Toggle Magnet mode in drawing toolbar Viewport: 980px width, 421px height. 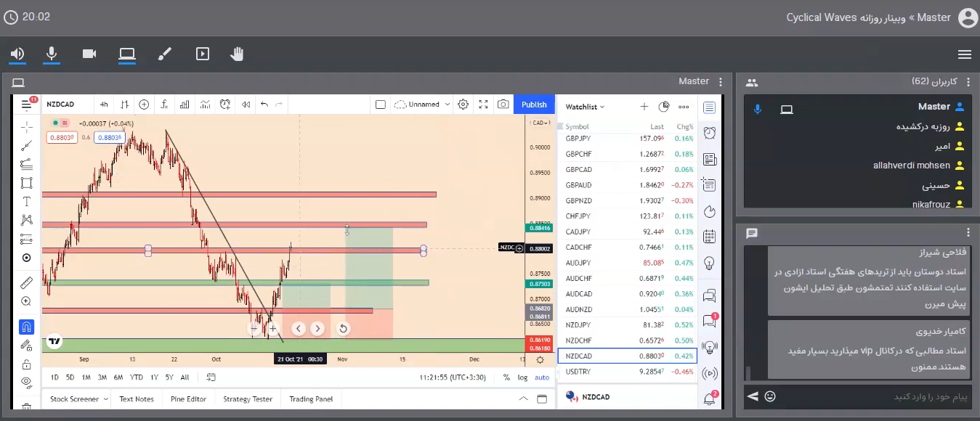[x=27, y=327]
